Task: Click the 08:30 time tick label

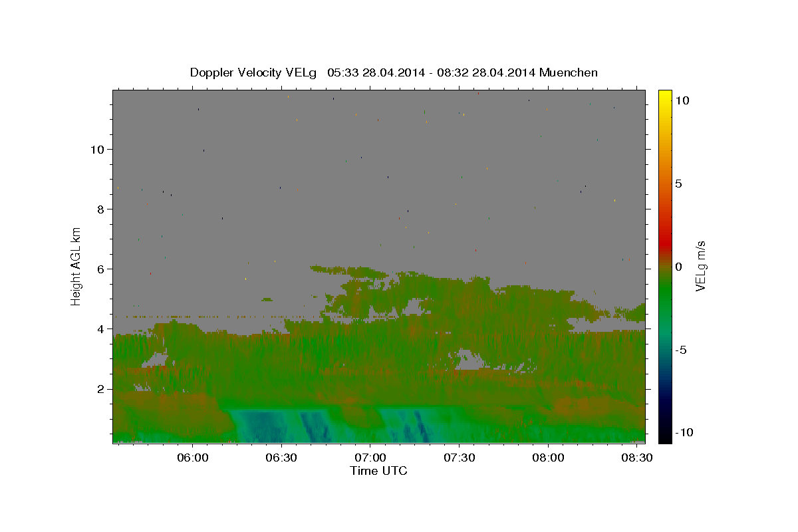Action: (x=636, y=458)
